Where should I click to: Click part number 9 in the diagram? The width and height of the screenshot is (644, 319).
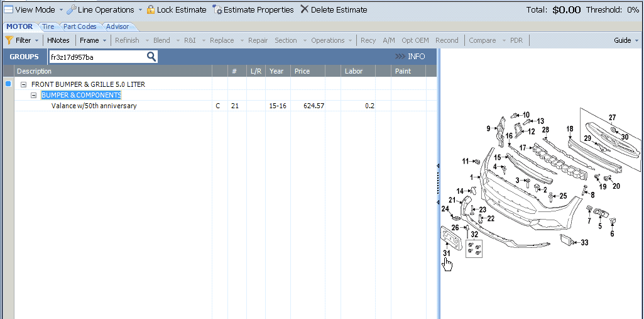[488, 128]
